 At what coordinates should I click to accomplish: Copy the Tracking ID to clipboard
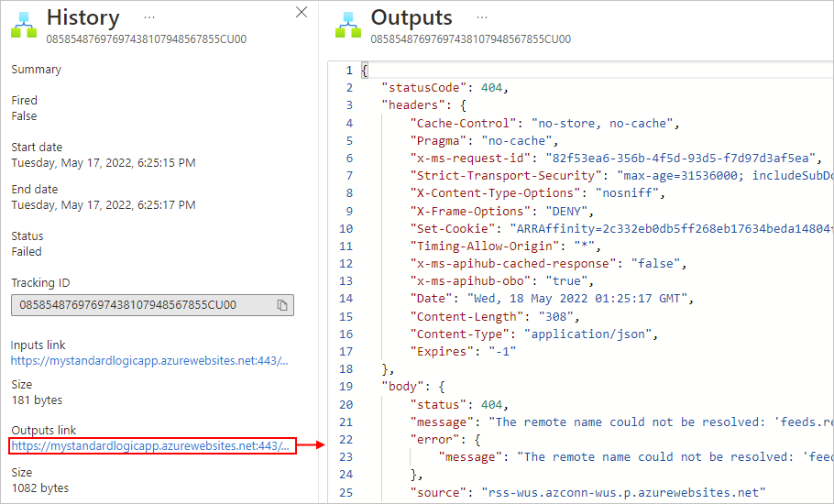click(282, 305)
